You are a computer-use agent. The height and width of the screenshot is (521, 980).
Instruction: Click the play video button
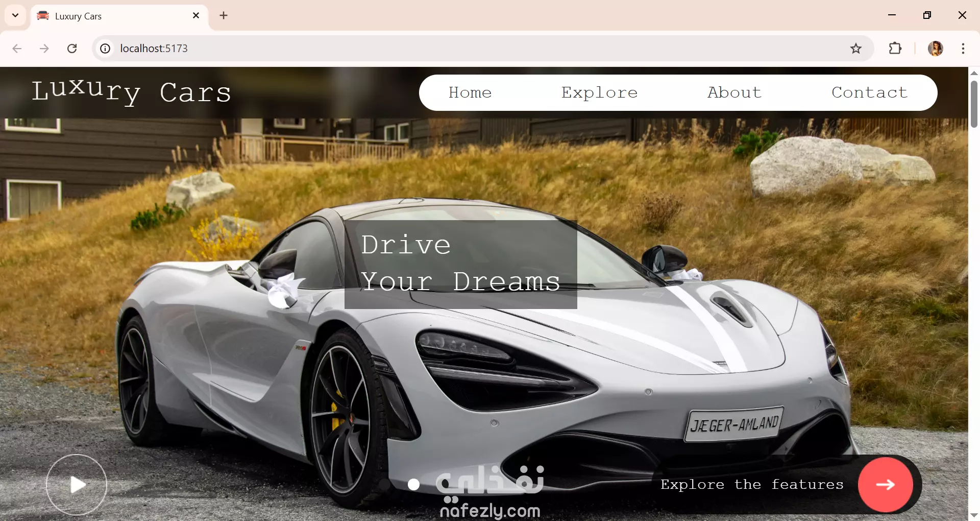coord(77,485)
